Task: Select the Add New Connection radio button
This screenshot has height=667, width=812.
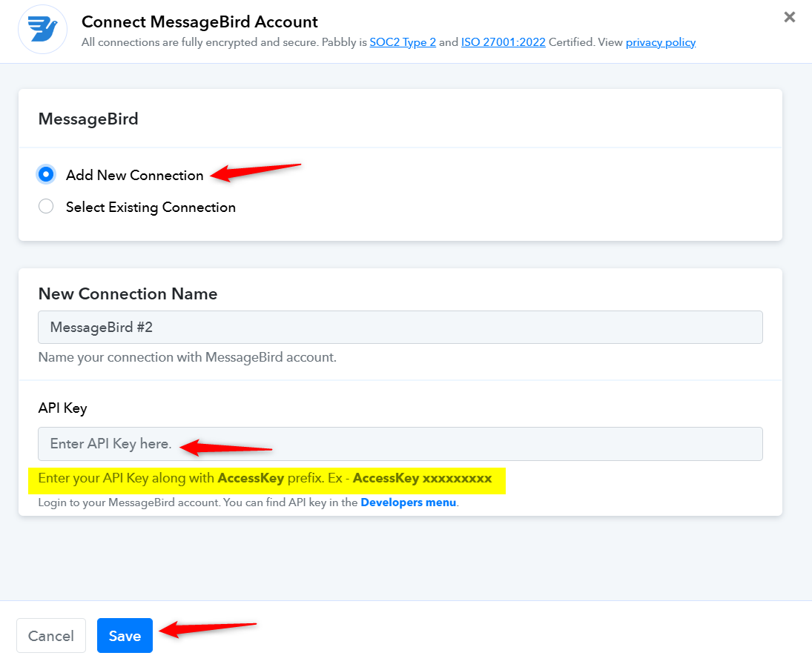Action: click(x=47, y=175)
